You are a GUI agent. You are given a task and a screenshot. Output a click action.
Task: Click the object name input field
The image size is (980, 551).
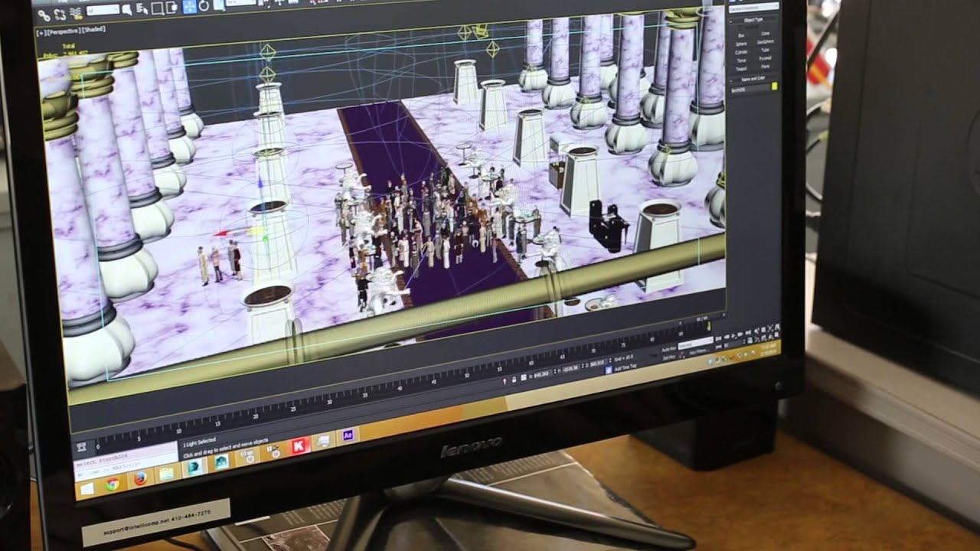(x=750, y=90)
